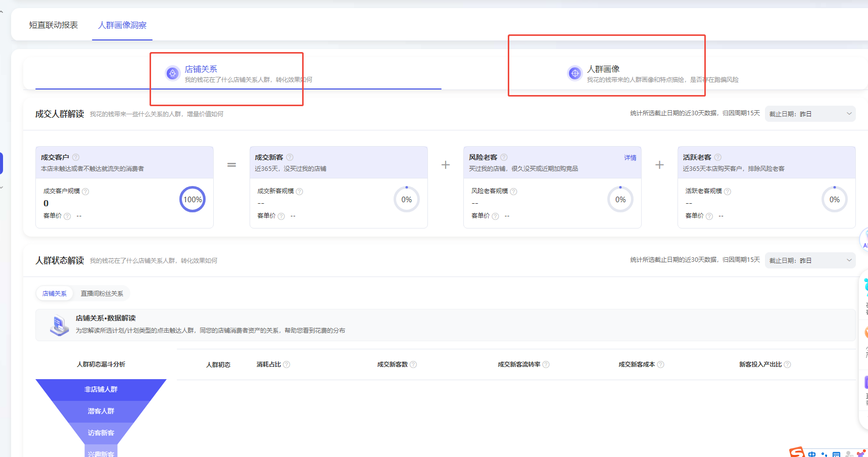
Task: Click the 访客新客 funnel layer
Action: tap(101, 433)
